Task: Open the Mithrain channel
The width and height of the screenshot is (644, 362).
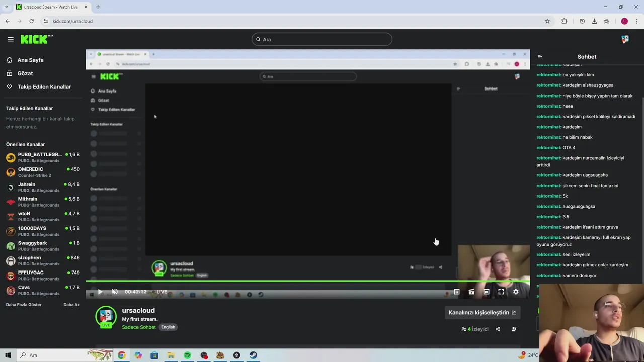Action: click(x=43, y=202)
